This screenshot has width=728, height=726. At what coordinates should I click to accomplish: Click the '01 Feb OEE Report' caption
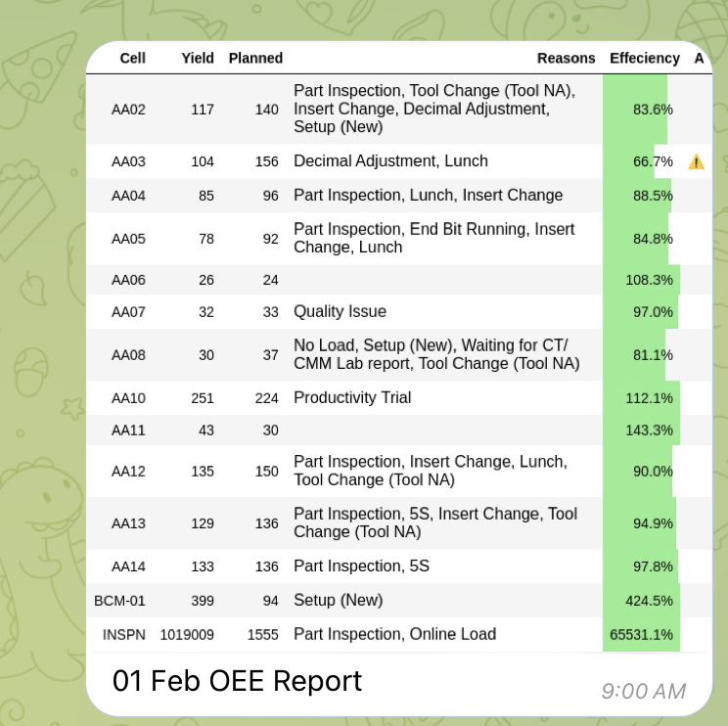click(237, 681)
